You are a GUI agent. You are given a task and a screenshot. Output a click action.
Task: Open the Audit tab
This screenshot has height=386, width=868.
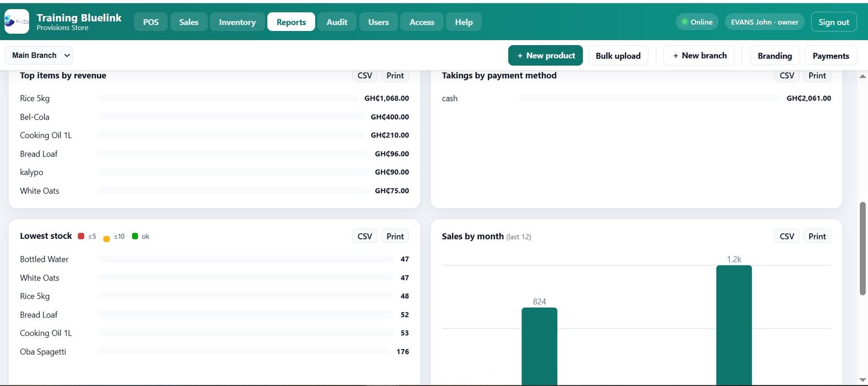pyautogui.click(x=337, y=22)
